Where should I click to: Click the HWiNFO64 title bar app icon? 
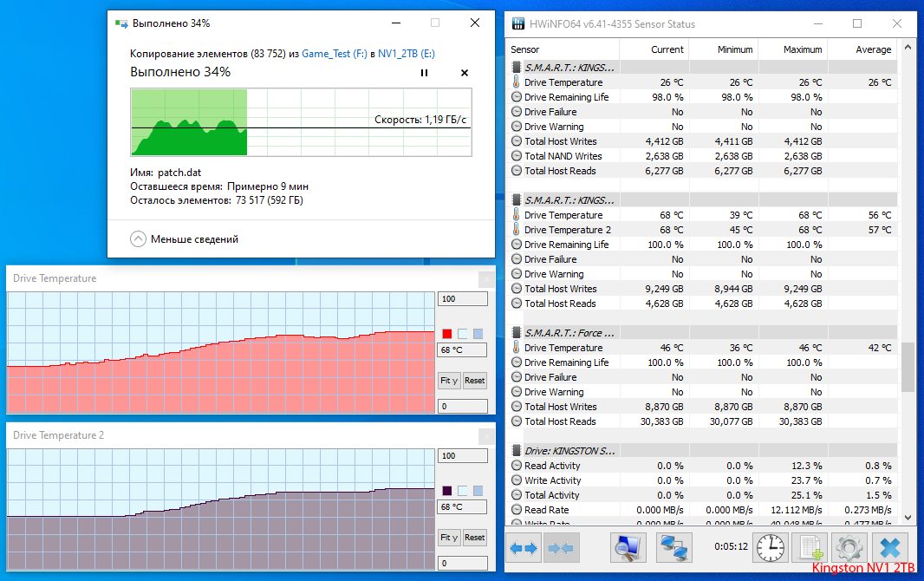click(518, 23)
